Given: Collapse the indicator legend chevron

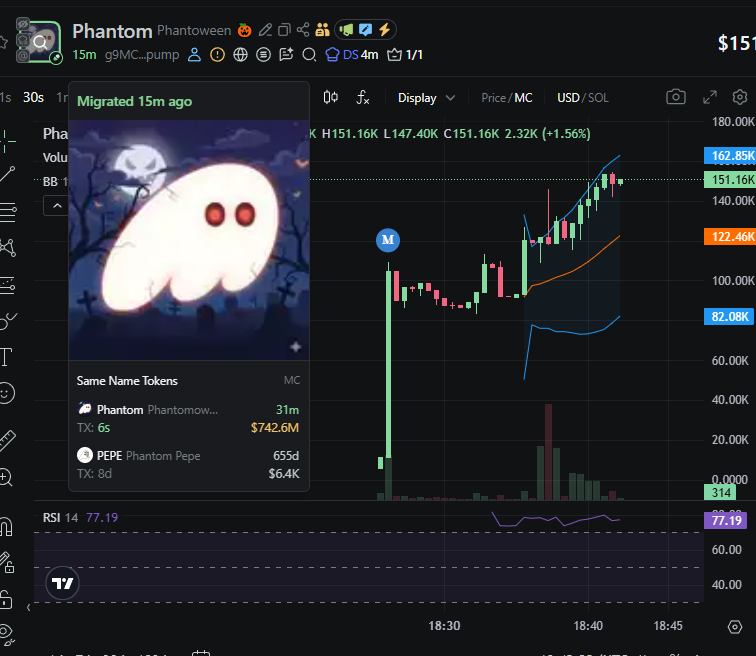Looking at the screenshot, I should click(57, 206).
